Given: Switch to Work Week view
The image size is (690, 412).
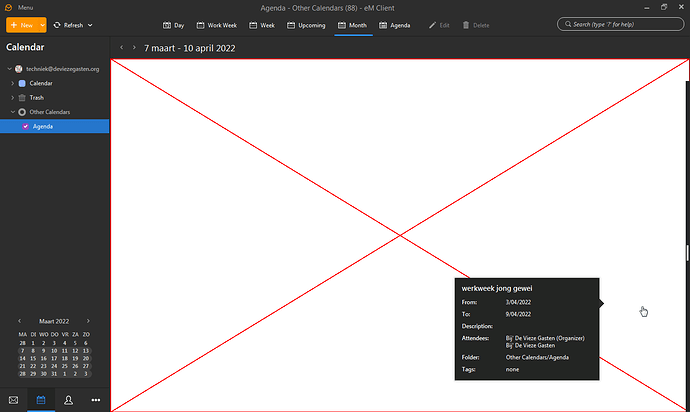Looking at the screenshot, I should point(217,25).
